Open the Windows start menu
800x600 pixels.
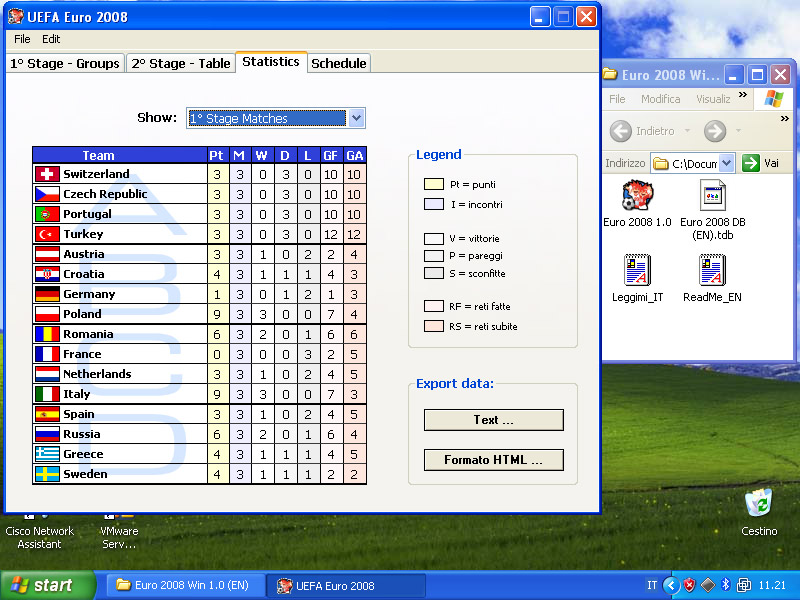tap(47, 585)
